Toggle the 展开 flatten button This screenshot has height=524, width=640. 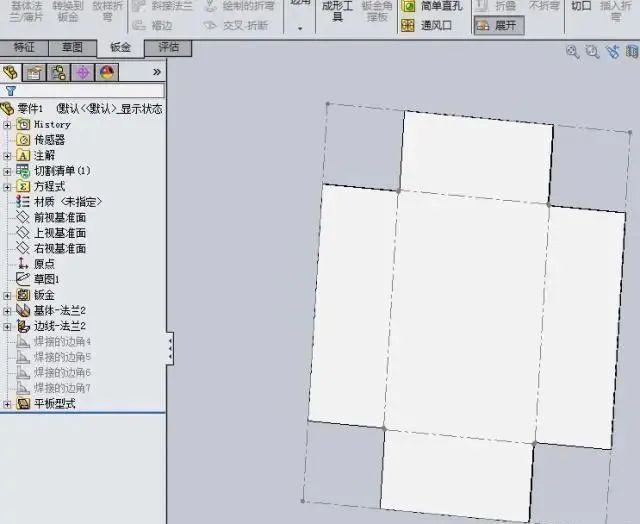coord(499,26)
